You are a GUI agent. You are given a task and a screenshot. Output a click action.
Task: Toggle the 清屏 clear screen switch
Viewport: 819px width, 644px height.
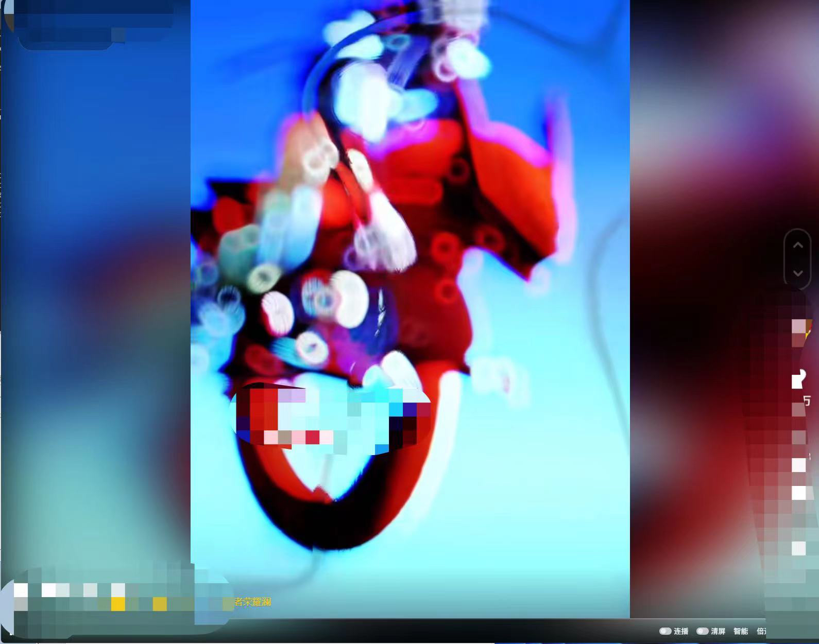(702, 631)
